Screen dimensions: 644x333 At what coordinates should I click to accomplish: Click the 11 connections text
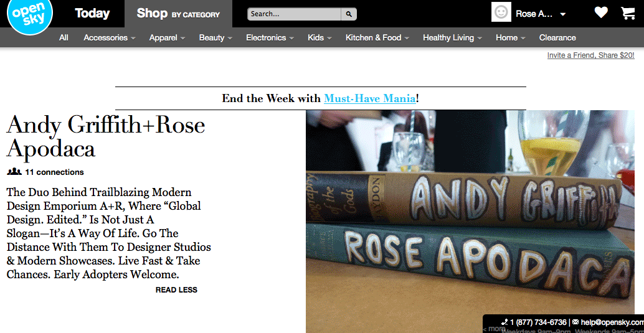pos(54,172)
